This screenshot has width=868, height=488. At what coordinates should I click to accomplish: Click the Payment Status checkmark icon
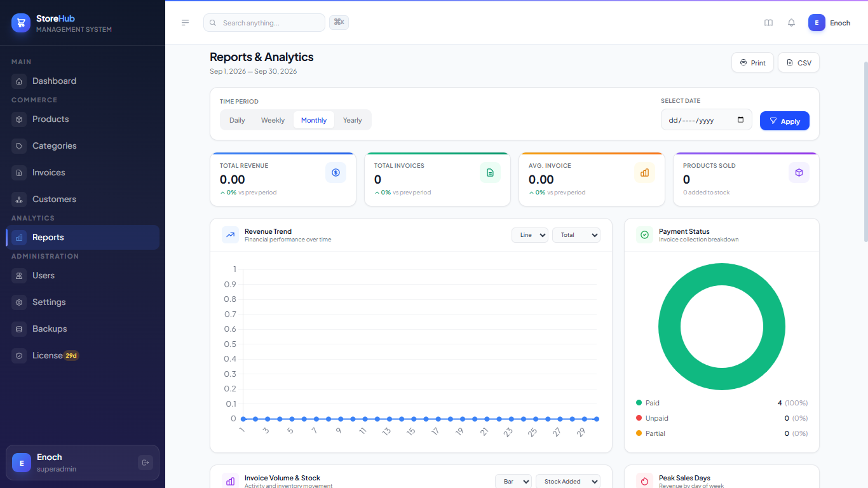(644, 235)
